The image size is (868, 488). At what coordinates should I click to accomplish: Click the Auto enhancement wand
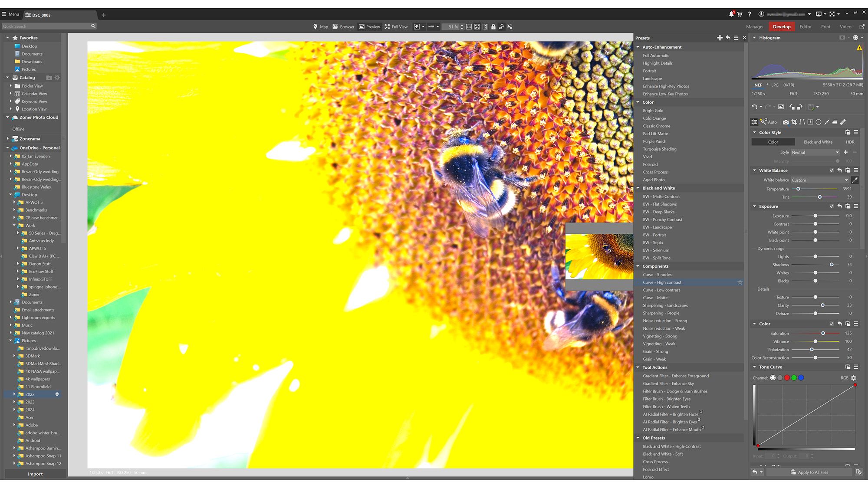pyautogui.click(x=763, y=122)
